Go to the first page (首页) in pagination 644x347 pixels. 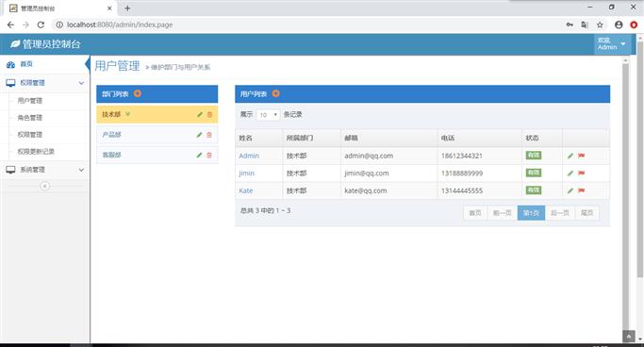(475, 213)
